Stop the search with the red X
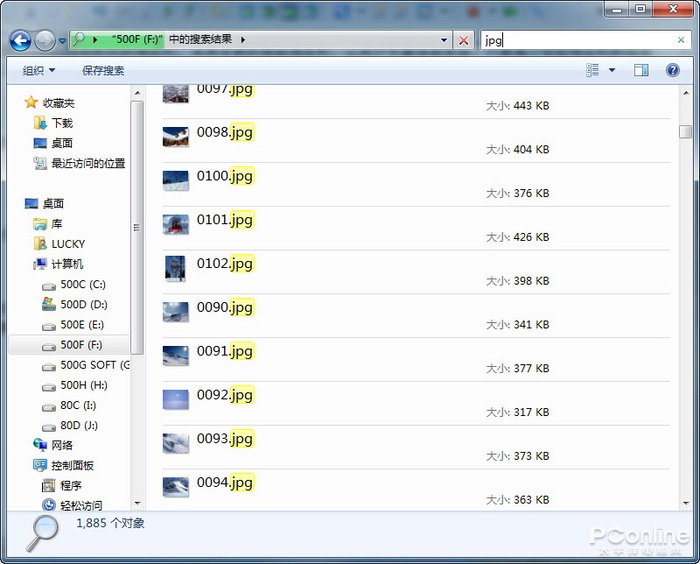Screen dimensions: 700x564 463,40
